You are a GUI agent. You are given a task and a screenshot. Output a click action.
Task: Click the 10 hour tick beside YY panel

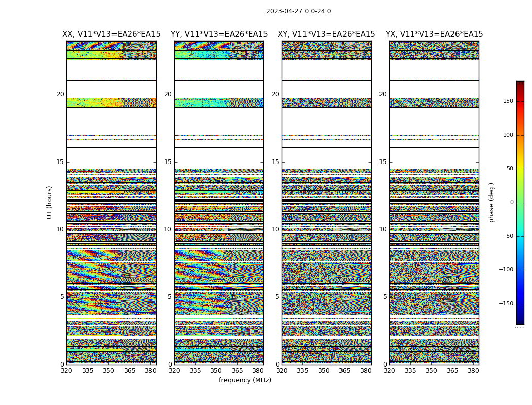168,229
